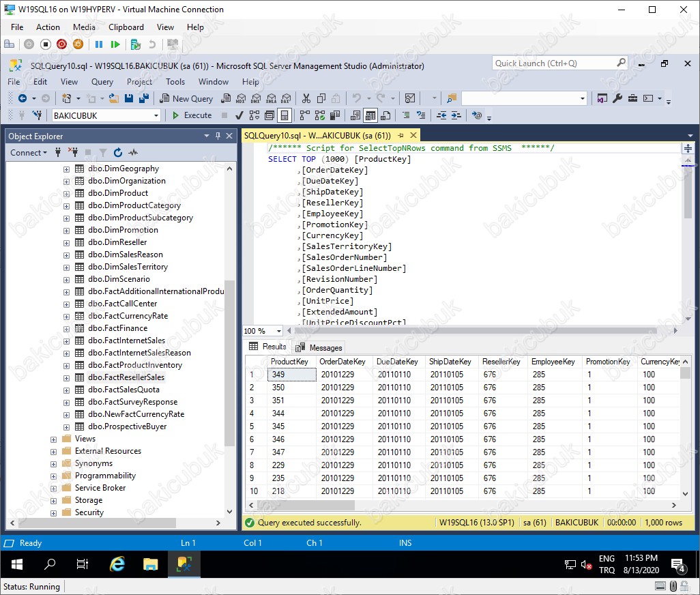The height and width of the screenshot is (595, 700).
Task: Open the Activity Monitor toolbar icon
Action: pyautogui.click(x=410, y=99)
